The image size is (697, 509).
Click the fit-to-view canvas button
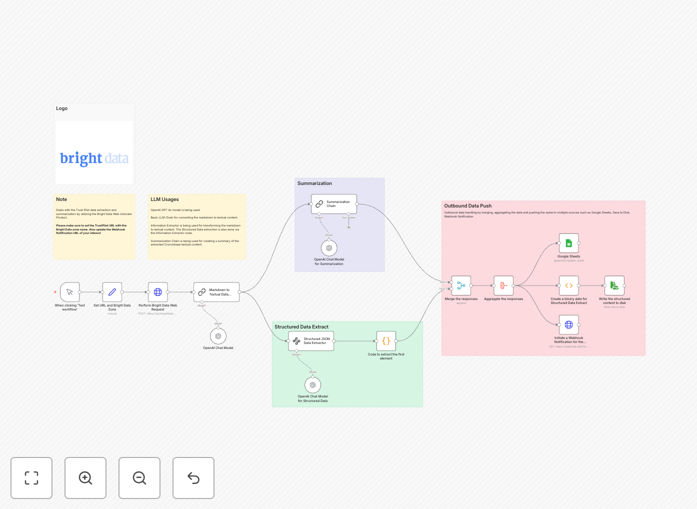(x=32, y=478)
